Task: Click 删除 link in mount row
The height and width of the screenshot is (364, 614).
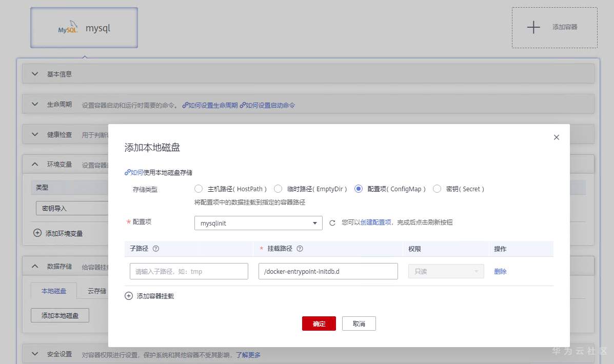Action: pos(500,271)
